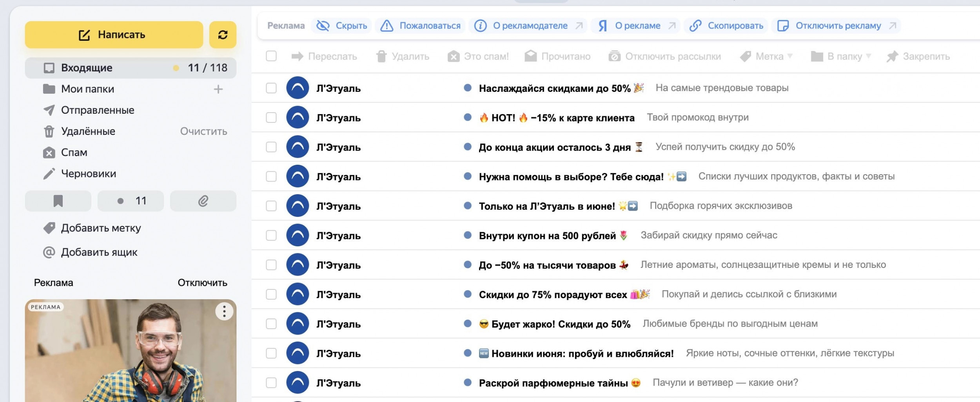This screenshot has width=980, height=402.
Task: Click the Yandex Я icon for О рекламе
Action: [603, 26]
